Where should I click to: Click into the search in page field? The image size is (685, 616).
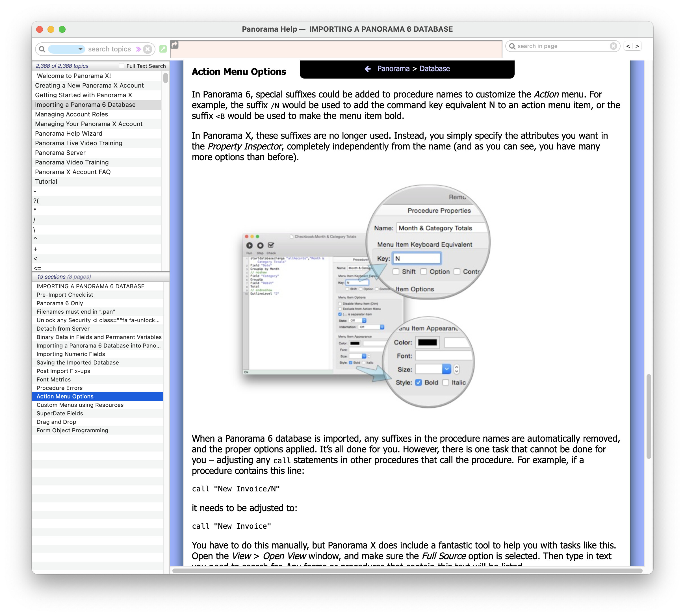[562, 46]
